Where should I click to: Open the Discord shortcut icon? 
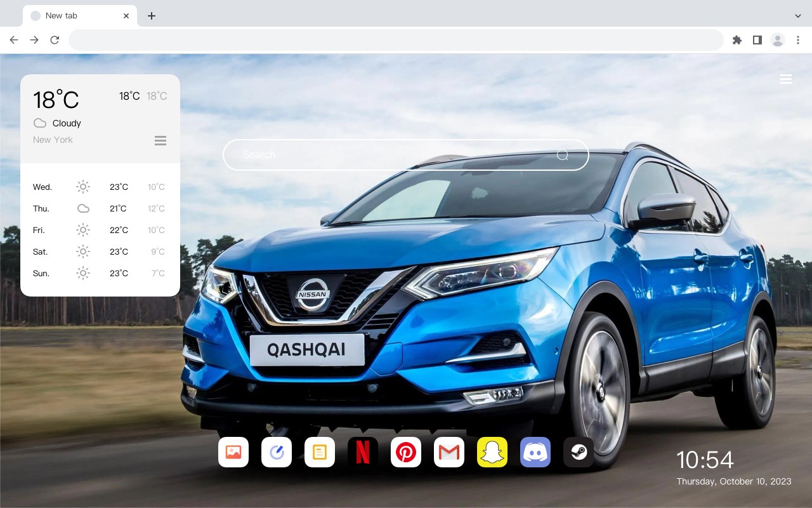(535, 452)
